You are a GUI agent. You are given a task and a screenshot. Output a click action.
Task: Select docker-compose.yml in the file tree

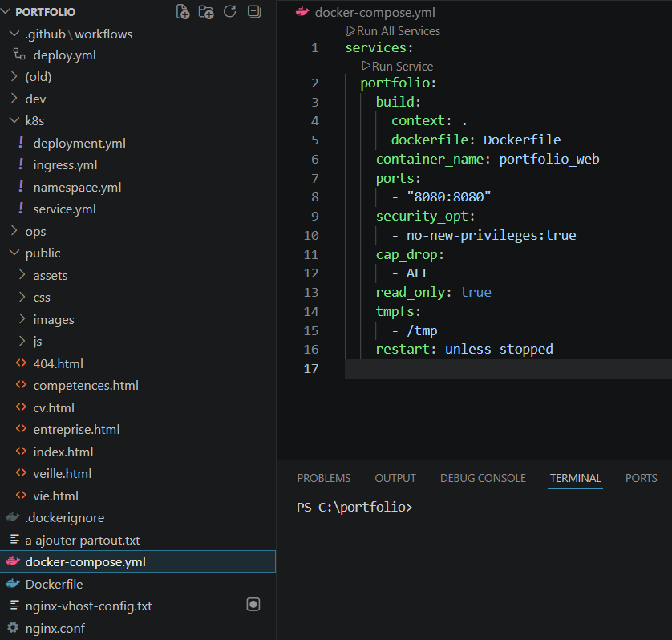click(x=138, y=561)
